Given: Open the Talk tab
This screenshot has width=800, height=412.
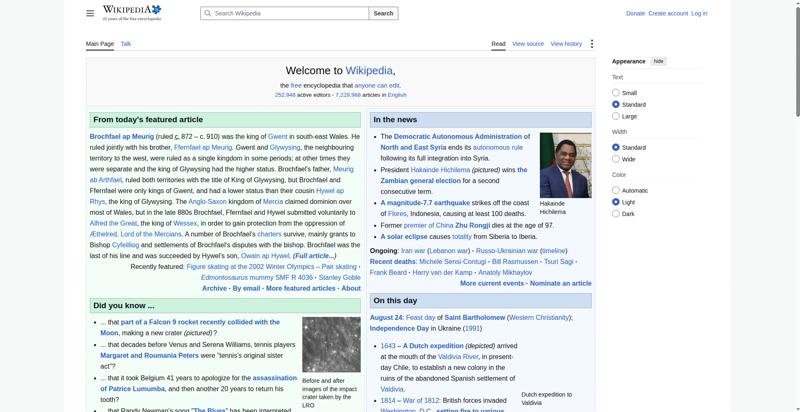Looking at the screenshot, I should click(126, 44).
